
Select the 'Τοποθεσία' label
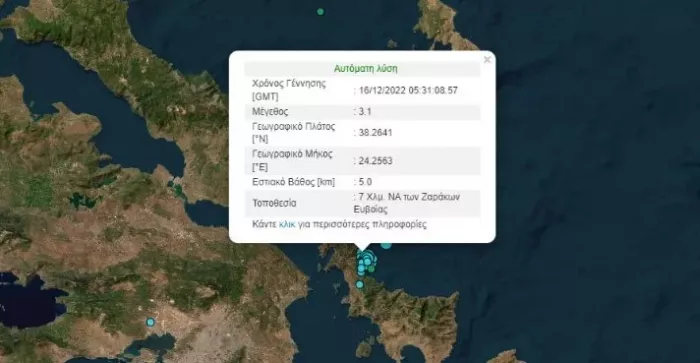(x=274, y=203)
